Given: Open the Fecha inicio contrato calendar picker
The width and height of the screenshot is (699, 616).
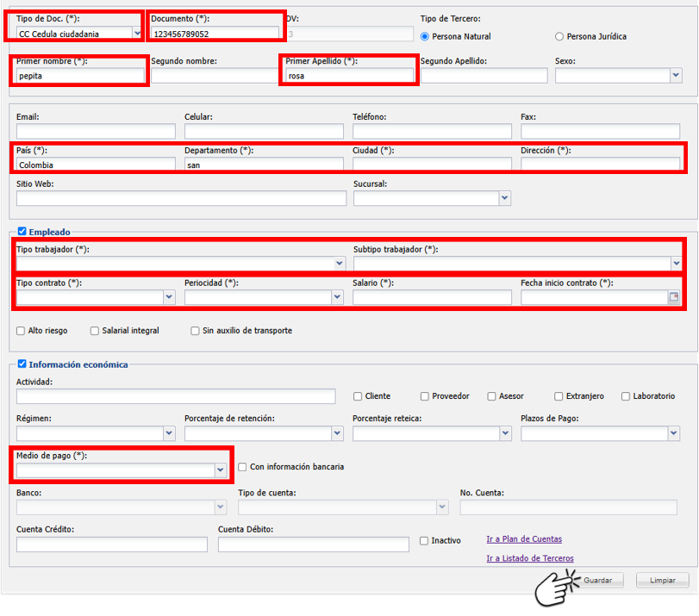Looking at the screenshot, I should pyautogui.click(x=674, y=297).
